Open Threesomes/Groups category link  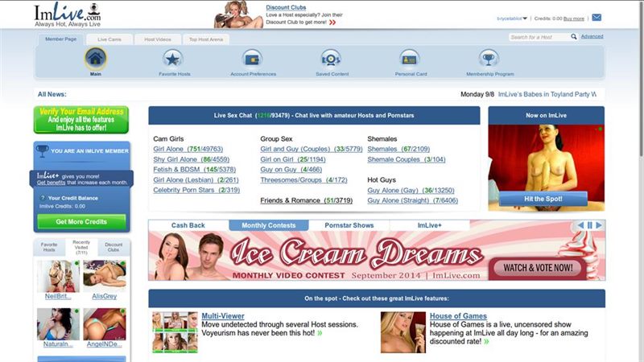pos(303,179)
